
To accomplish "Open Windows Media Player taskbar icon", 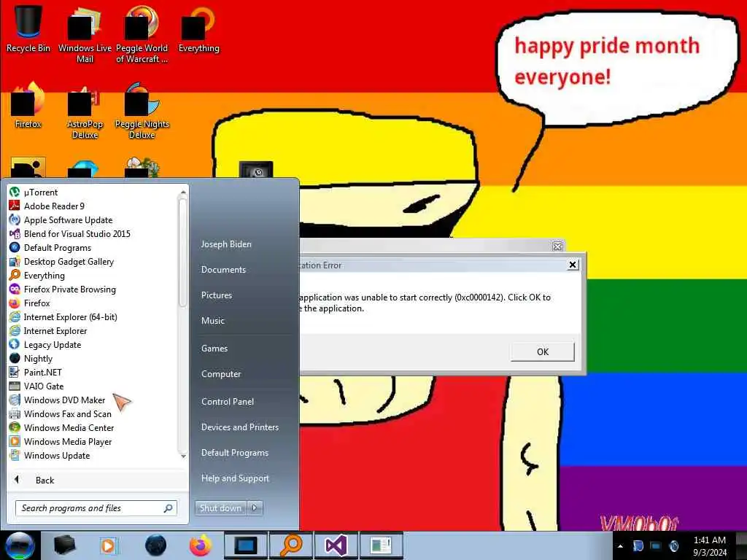I will pyautogui.click(x=109, y=545).
